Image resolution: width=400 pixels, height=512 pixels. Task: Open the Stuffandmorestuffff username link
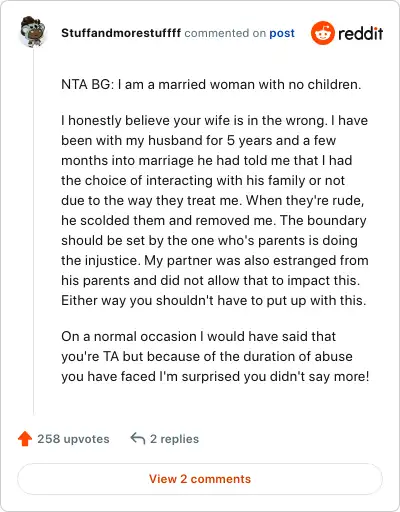coord(121,33)
